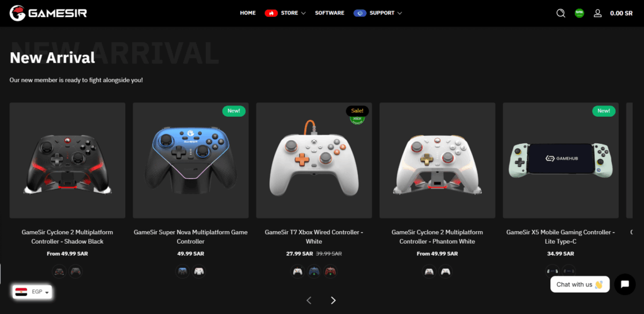
Task: Open the SOFTWARE menu item
Action: coord(330,13)
